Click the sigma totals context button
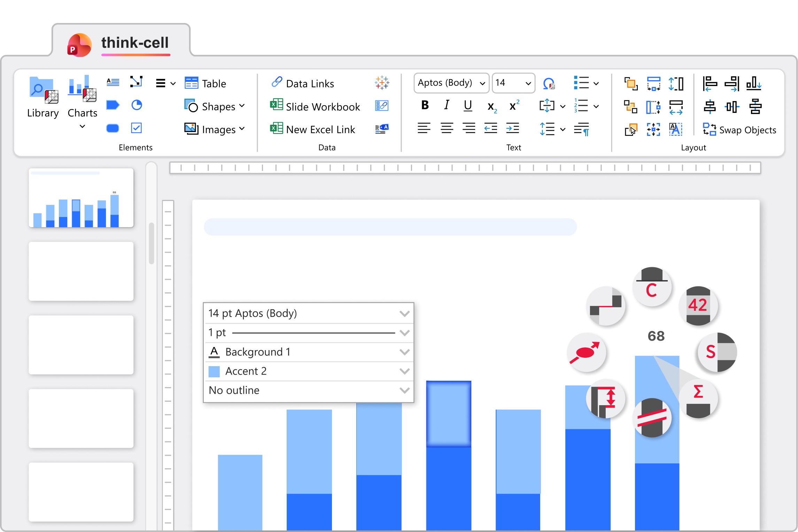The image size is (798, 532). click(698, 399)
